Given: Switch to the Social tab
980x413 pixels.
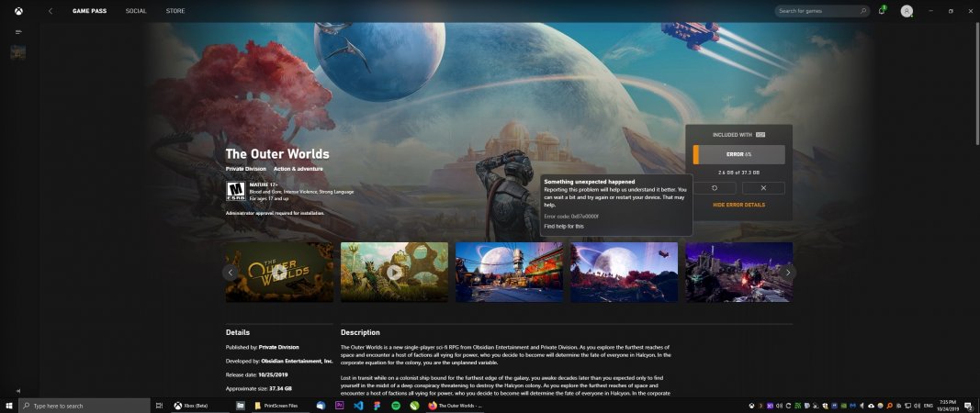Looking at the screenshot, I should click(136, 11).
